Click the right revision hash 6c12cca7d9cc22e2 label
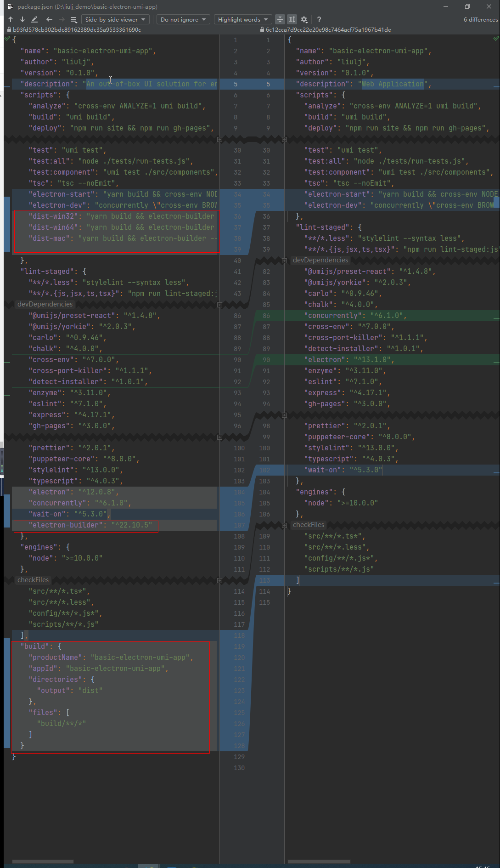Image resolution: width=500 pixels, height=868 pixels. coord(328,29)
